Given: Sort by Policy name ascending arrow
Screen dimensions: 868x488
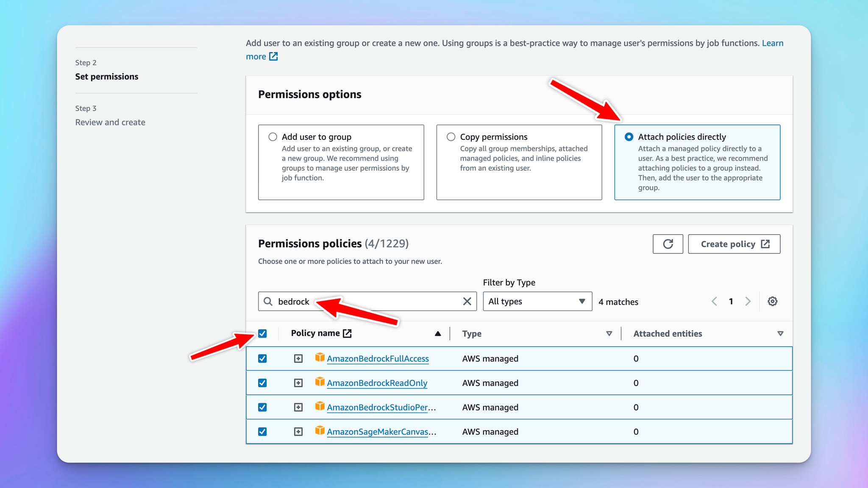Looking at the screenshot, I should [x=438, y=334].
